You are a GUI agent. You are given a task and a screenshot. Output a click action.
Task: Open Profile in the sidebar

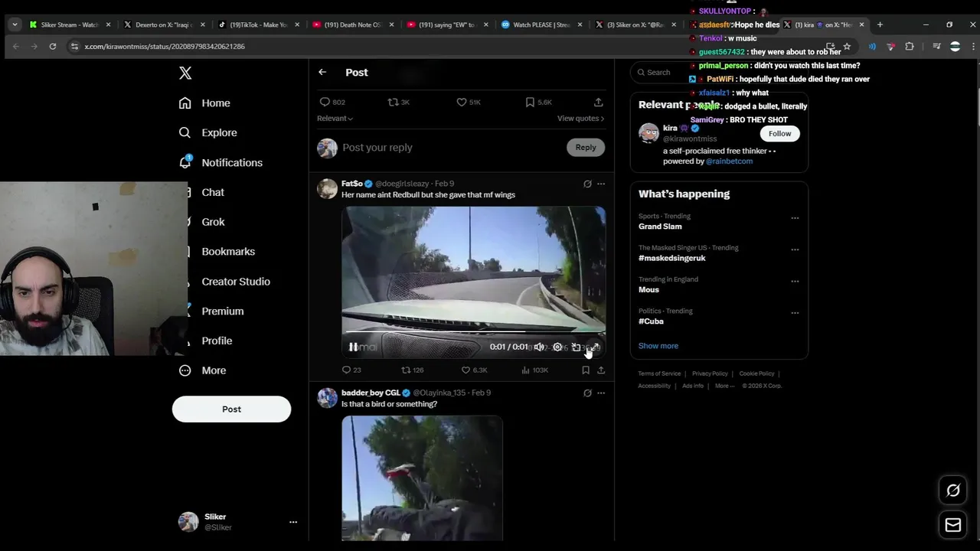click(x=216, y=341)
